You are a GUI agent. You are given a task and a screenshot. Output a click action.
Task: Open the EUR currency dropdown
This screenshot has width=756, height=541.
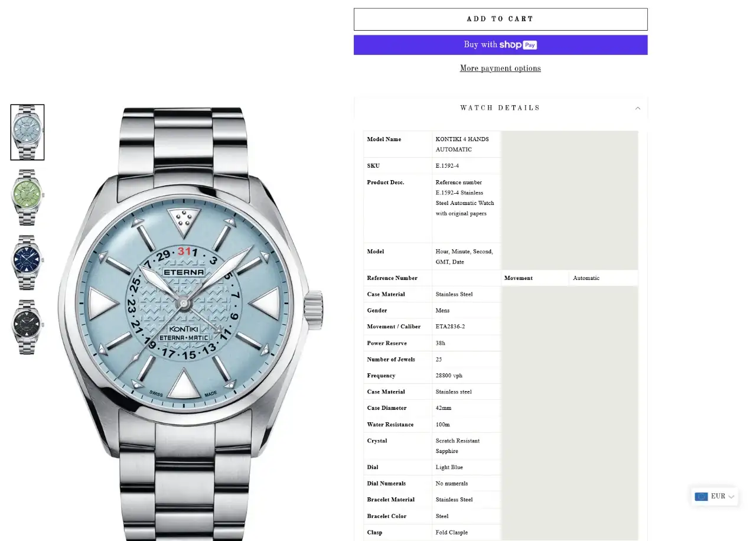(715, 497)
